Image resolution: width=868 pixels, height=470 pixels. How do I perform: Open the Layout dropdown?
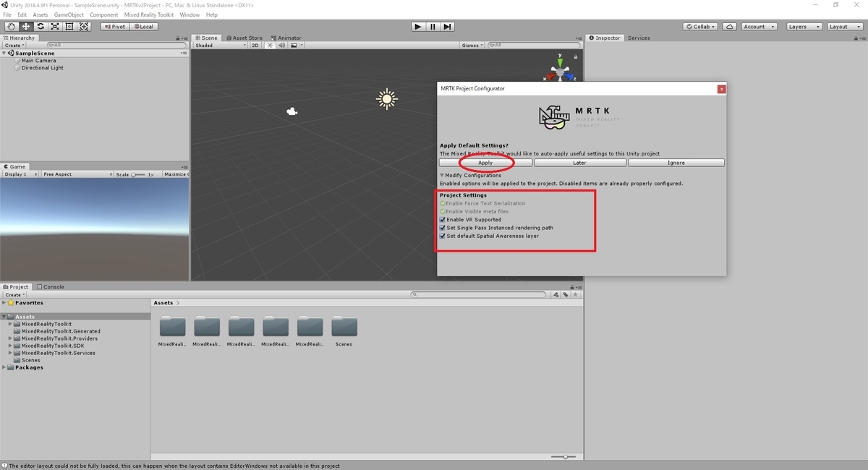[x=844, y=27]
